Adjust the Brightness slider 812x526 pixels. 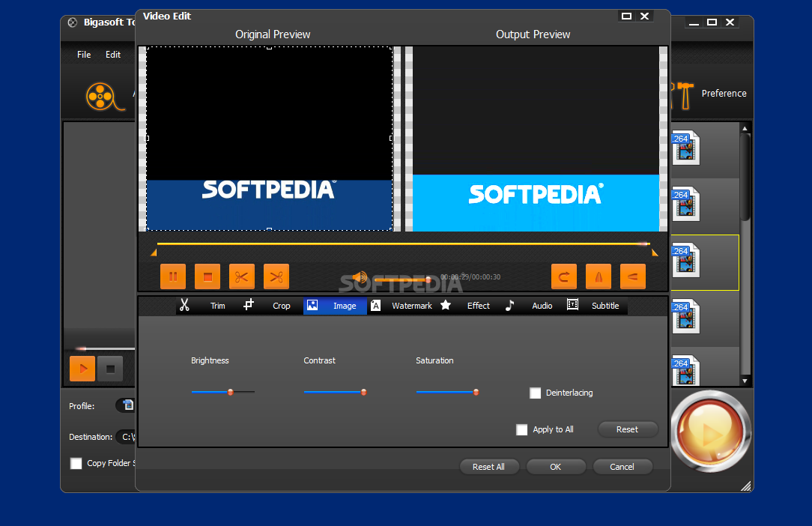click(x=222, y=393)
